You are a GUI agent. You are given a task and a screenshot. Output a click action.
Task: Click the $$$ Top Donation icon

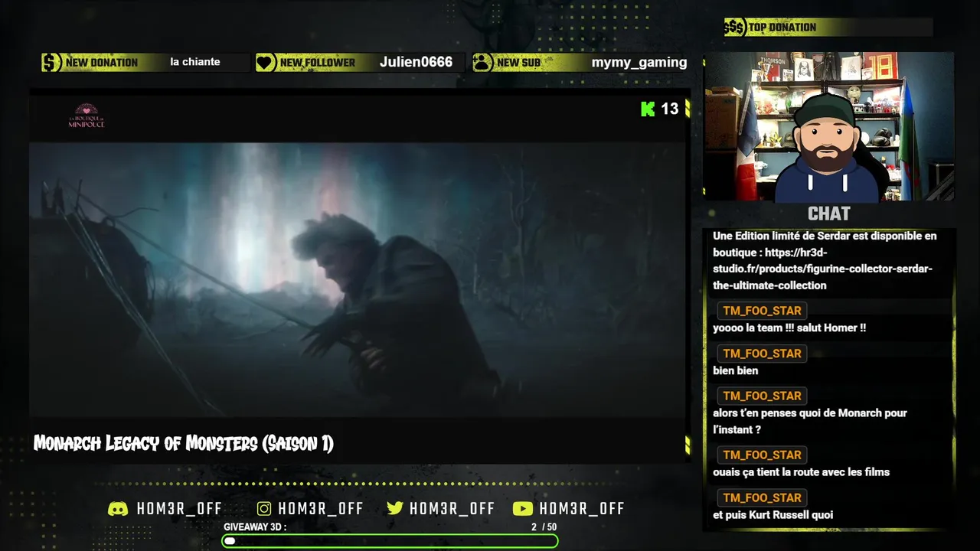click(x=735, y=28)
